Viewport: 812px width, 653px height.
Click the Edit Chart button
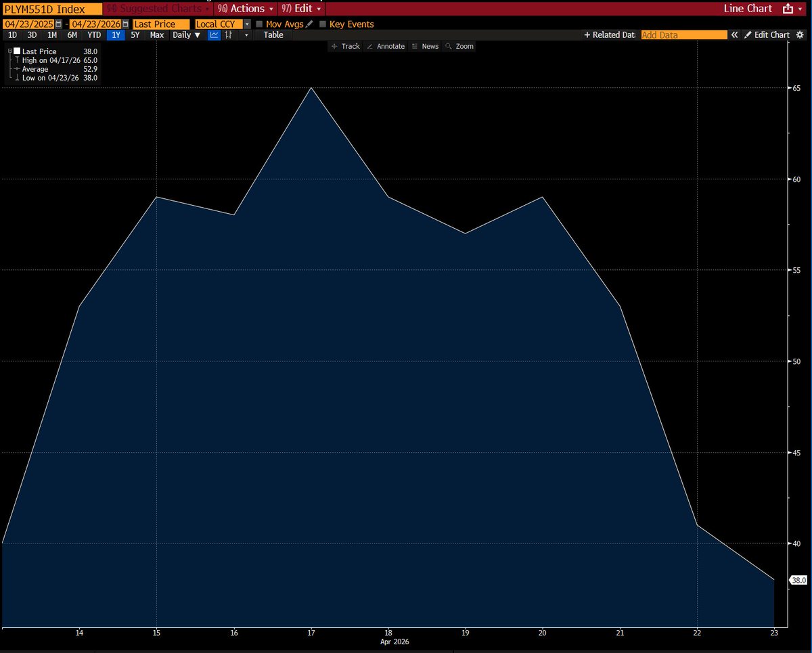pyautogui.click(x=767, y=35)
